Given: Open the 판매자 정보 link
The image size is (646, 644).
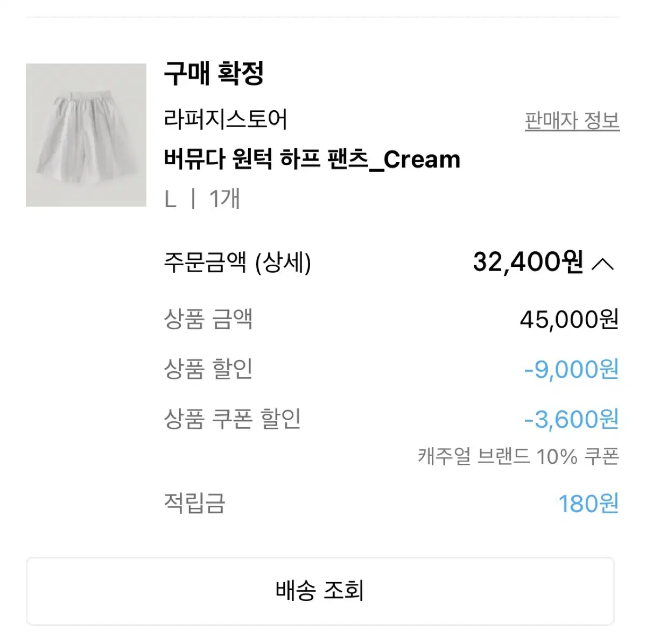Looking at the screenshot, I should (x=572, y=121).
